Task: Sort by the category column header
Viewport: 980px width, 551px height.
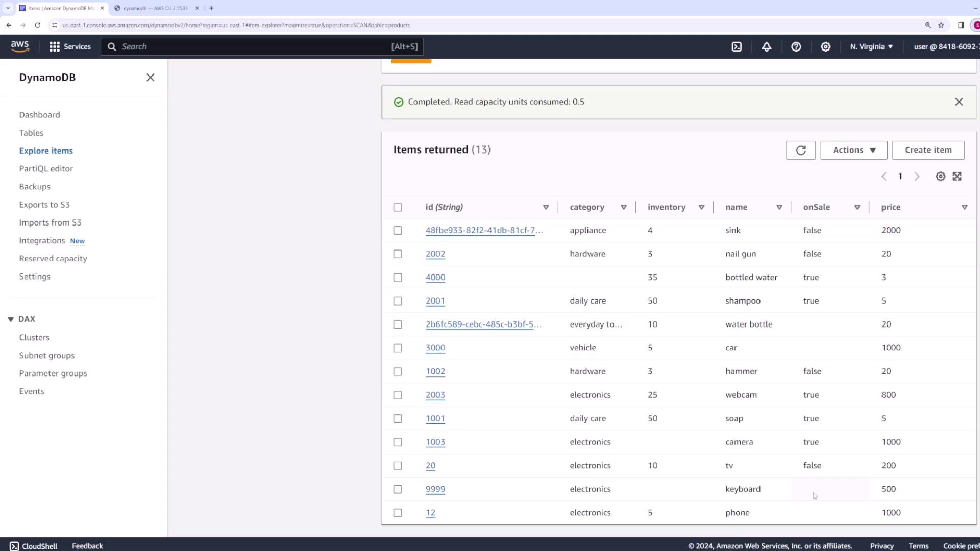Action: click(587, 207)
